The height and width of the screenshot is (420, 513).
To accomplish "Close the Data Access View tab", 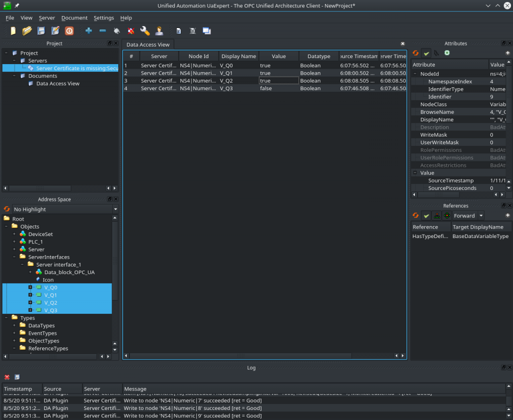I will [403, 44].
